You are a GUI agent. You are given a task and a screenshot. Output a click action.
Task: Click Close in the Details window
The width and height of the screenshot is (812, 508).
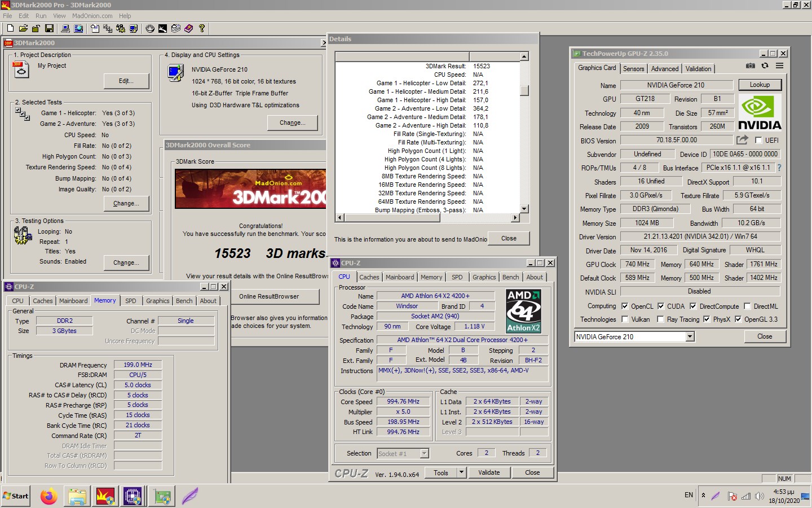[509, 238]
